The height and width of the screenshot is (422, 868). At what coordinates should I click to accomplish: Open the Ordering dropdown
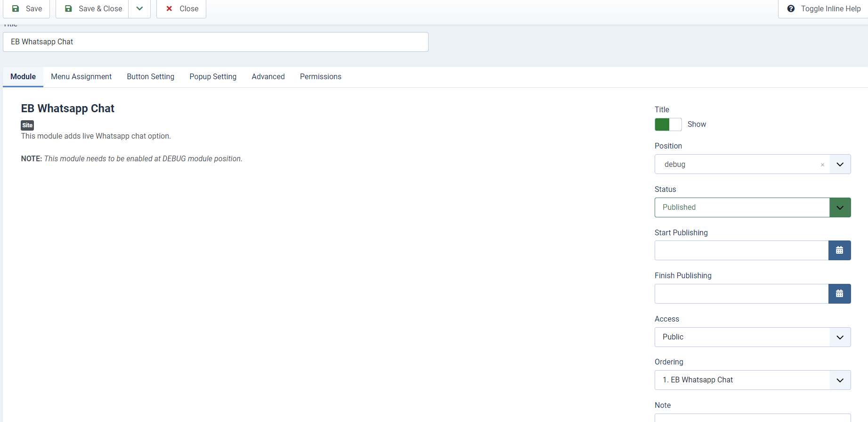(753, 380)
